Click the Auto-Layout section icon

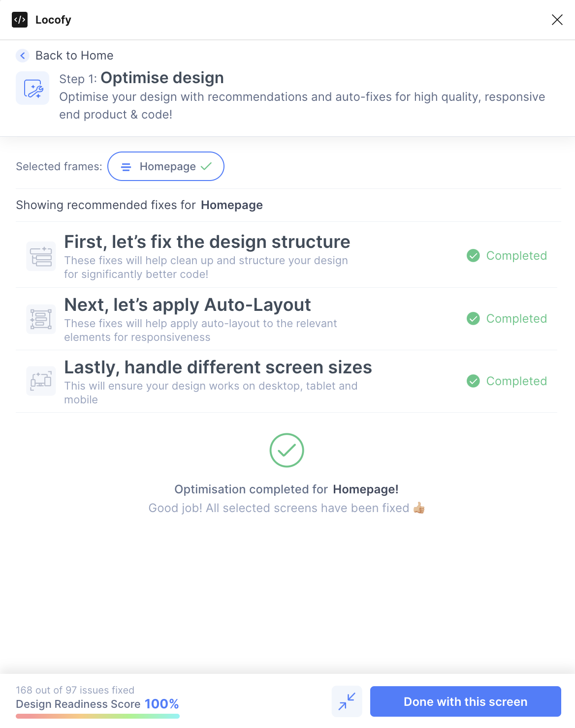pos(41,318)
